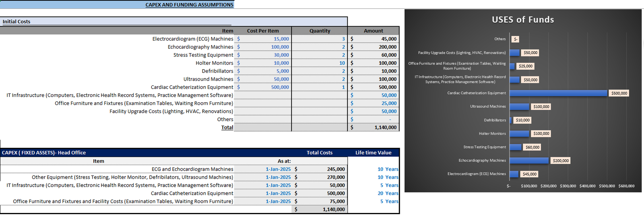Click the Holter Monitors row label in table
The height and width of the screenshot is (221, 644).
pos(215,63)
